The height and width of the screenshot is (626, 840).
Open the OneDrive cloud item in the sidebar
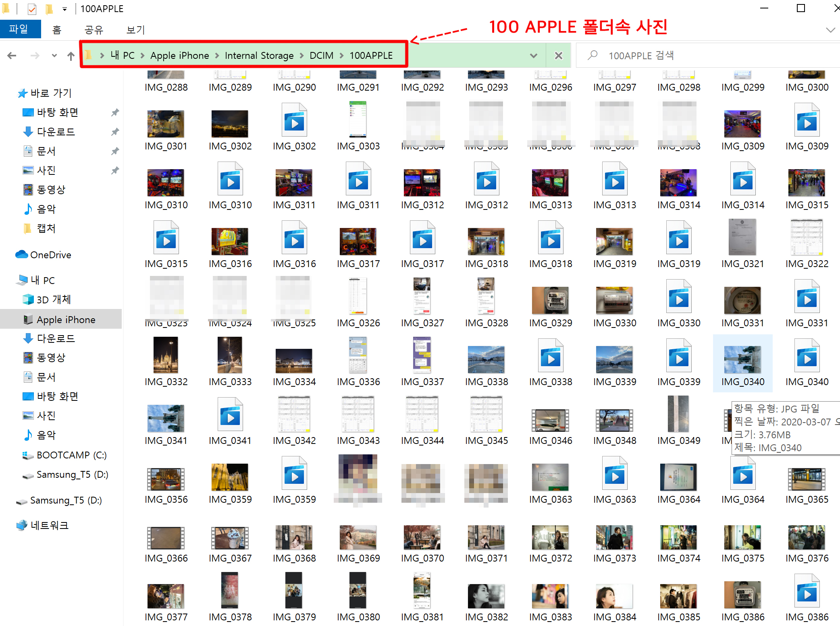[x=50, y=255]
